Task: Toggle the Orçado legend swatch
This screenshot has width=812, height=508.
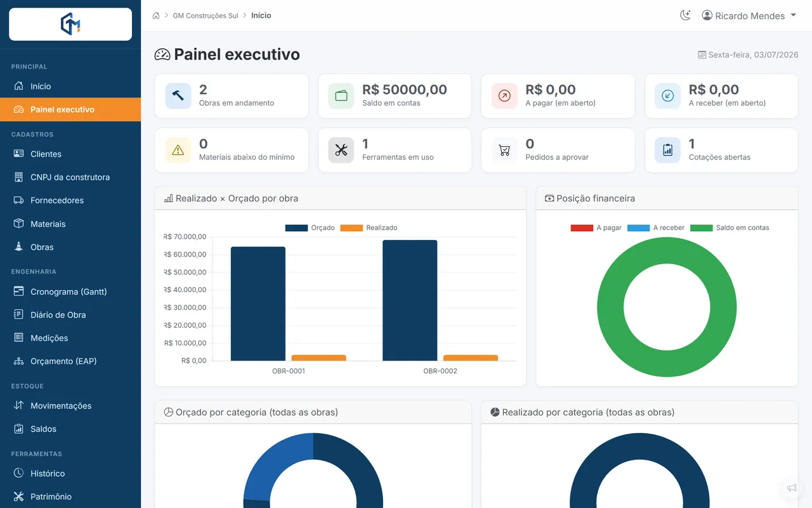Action: [296, 227]
